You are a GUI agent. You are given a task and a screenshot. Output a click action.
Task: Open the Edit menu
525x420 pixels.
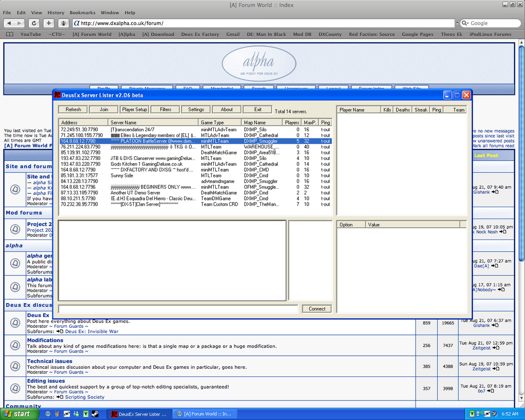[x=21, y=13]
